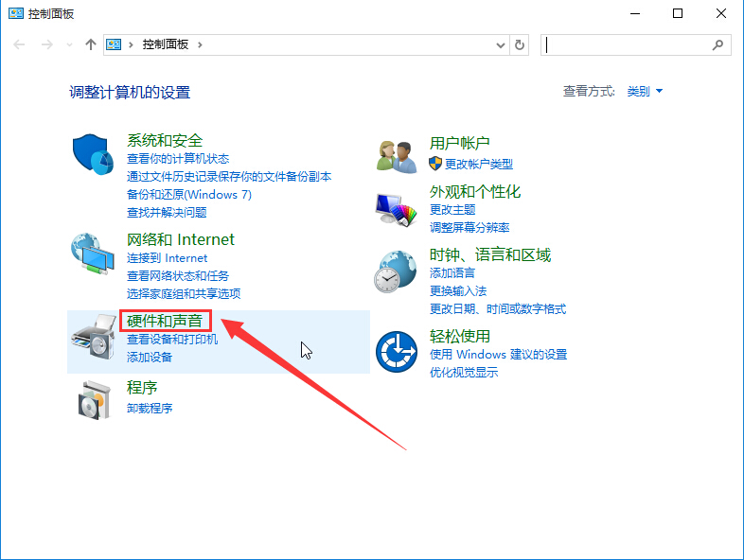The width and height of the screenshot is (744, 560).
Task: Expand the chevron after 控制面板 in breadcrumb
Action: pos(201,44)
